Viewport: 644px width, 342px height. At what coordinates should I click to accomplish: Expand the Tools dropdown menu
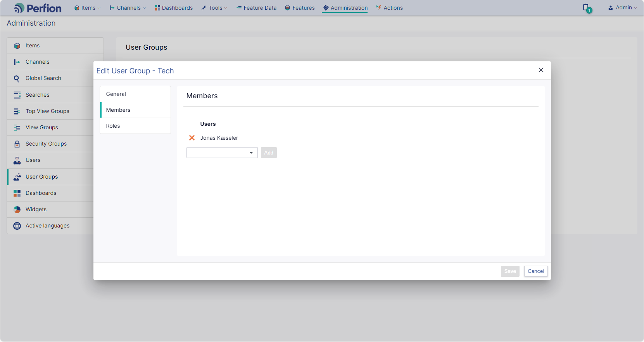coord(214,8)
